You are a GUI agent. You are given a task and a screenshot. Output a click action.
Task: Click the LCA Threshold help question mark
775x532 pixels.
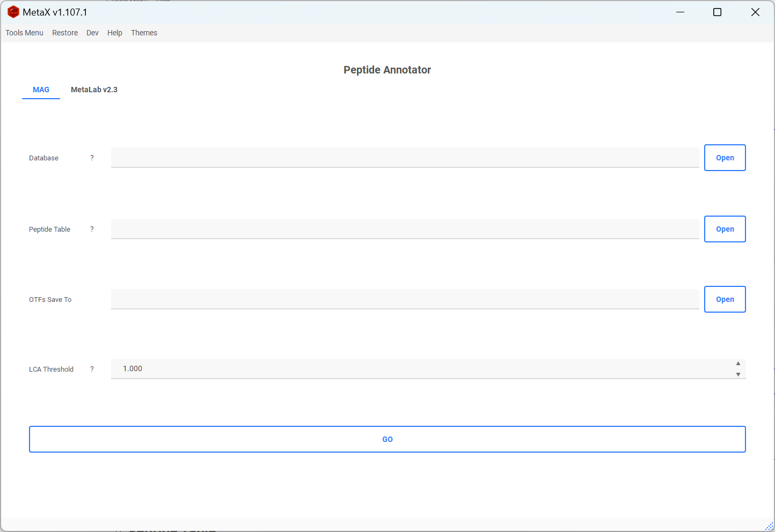[x=92, y=369]
